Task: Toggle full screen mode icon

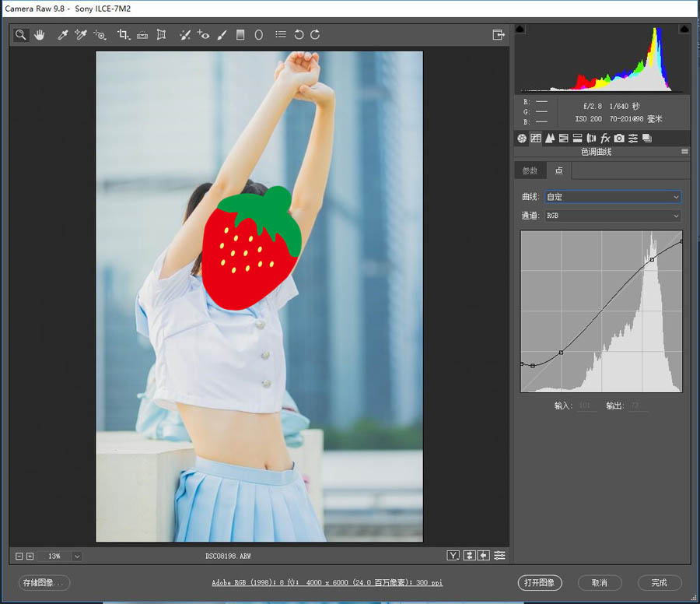Action: pyautogui.click(x=498, y=35)
